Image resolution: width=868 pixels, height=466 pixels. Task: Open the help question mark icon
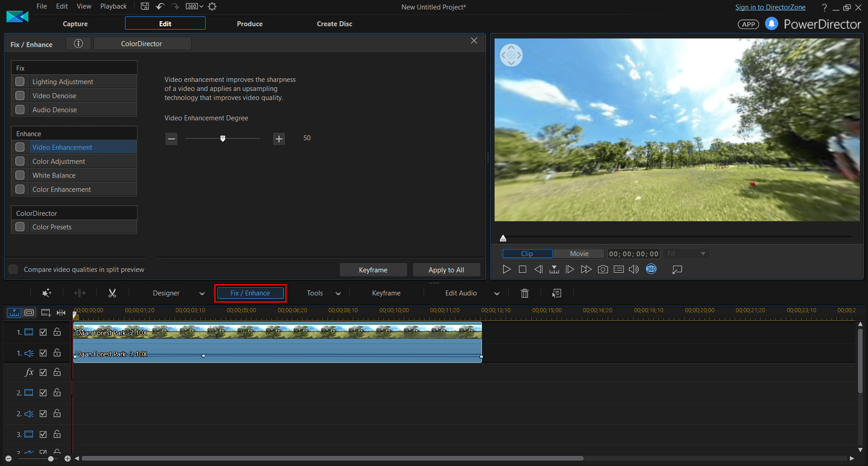[x=824, y=7]
